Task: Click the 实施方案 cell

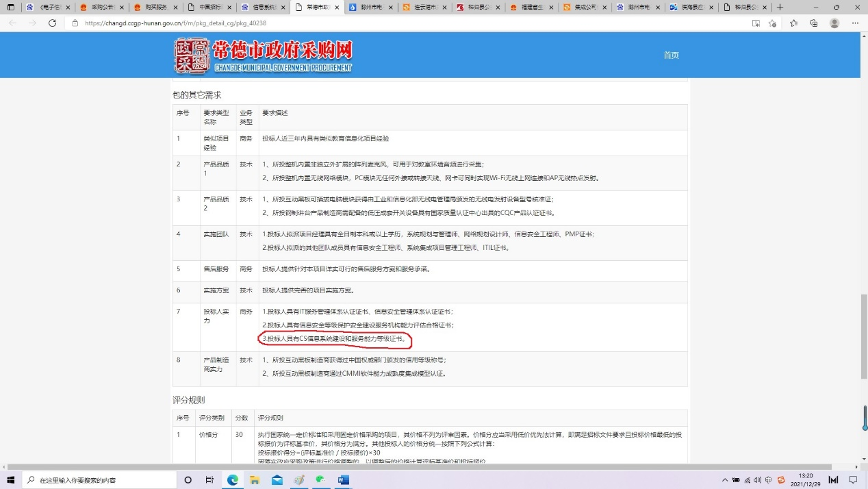Action: coord(217,292)
